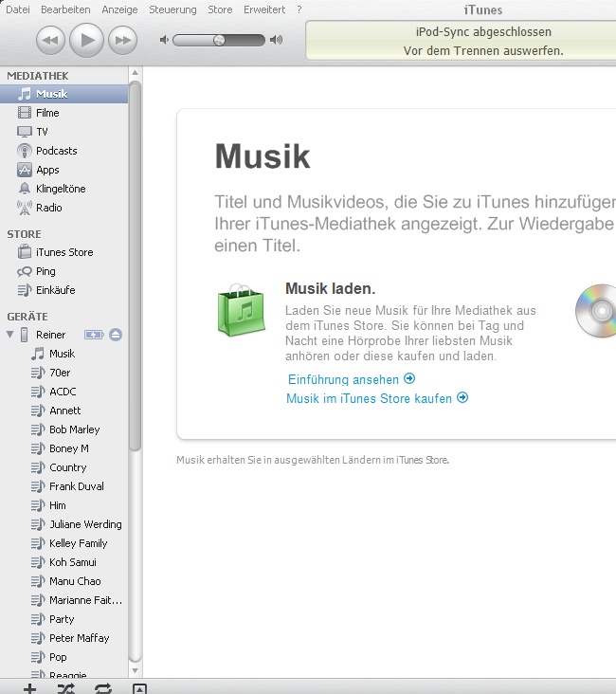
Task: Click the green iTunes shopping bag icon
Action: (x=241, y=310)
